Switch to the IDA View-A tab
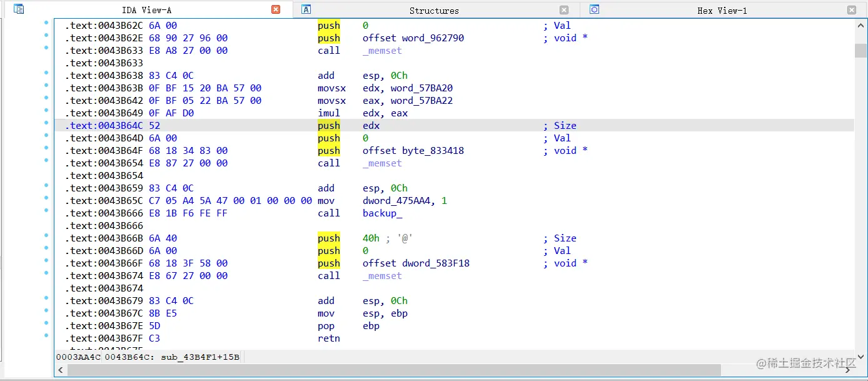868x381 pixels. [147, 10]
